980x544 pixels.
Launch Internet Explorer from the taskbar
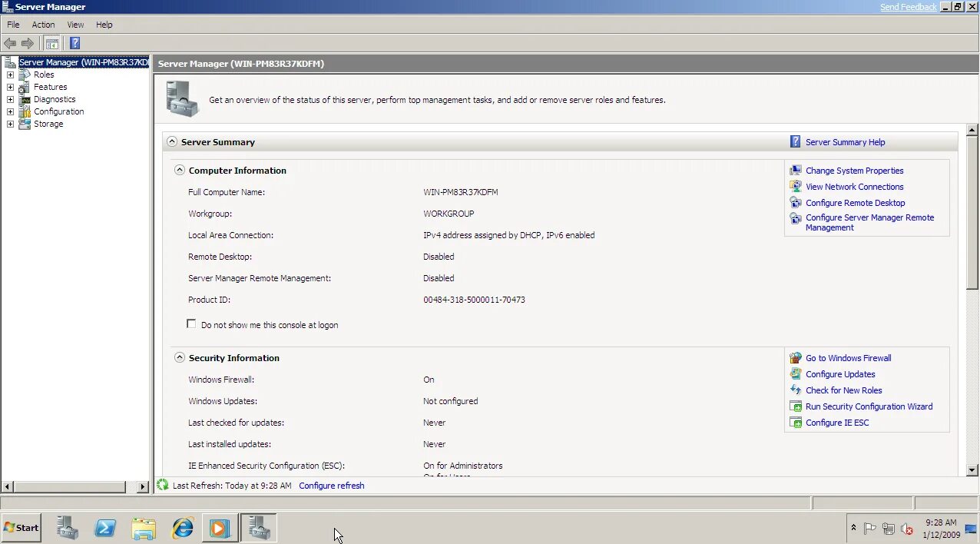(x=183, y=528)
